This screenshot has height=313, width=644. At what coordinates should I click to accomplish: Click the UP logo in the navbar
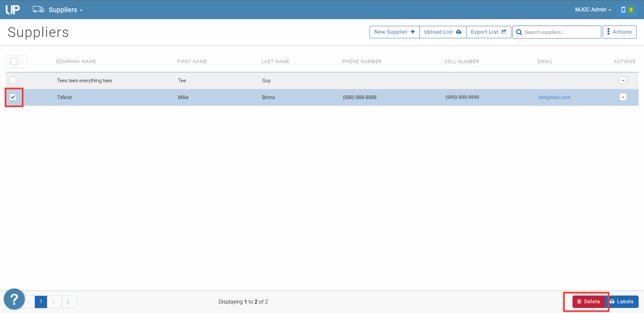(x=12, y=9)
